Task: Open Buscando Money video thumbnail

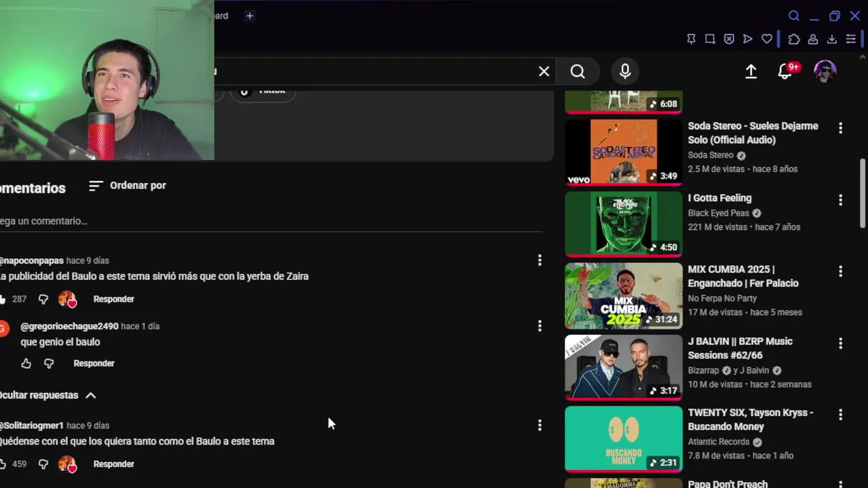Action: (624, 439)
